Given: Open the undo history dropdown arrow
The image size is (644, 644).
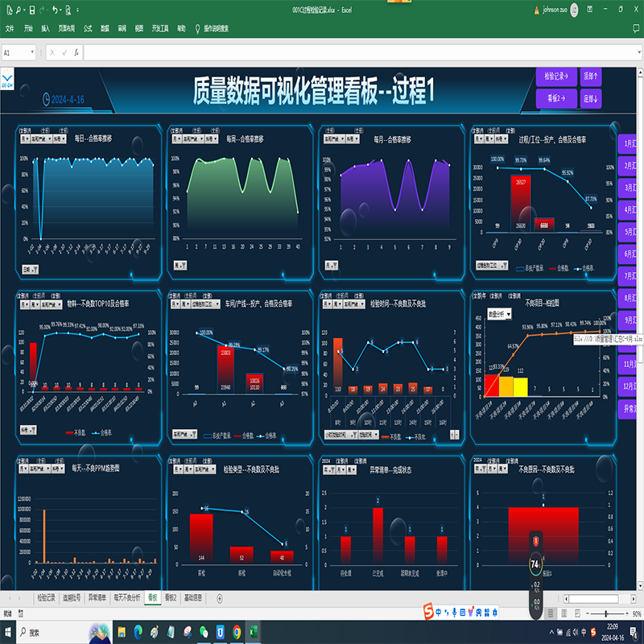Looking at the screenshot, I should (x=60, y=10).
